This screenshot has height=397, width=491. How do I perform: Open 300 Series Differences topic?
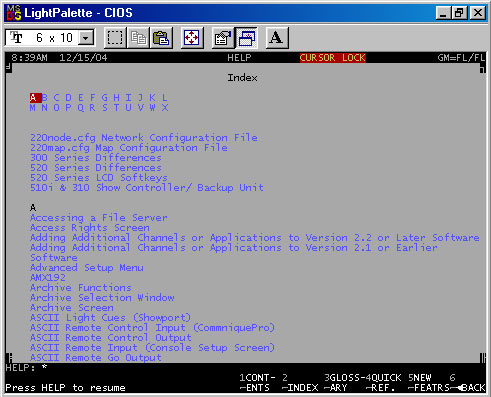click(96, 158)
